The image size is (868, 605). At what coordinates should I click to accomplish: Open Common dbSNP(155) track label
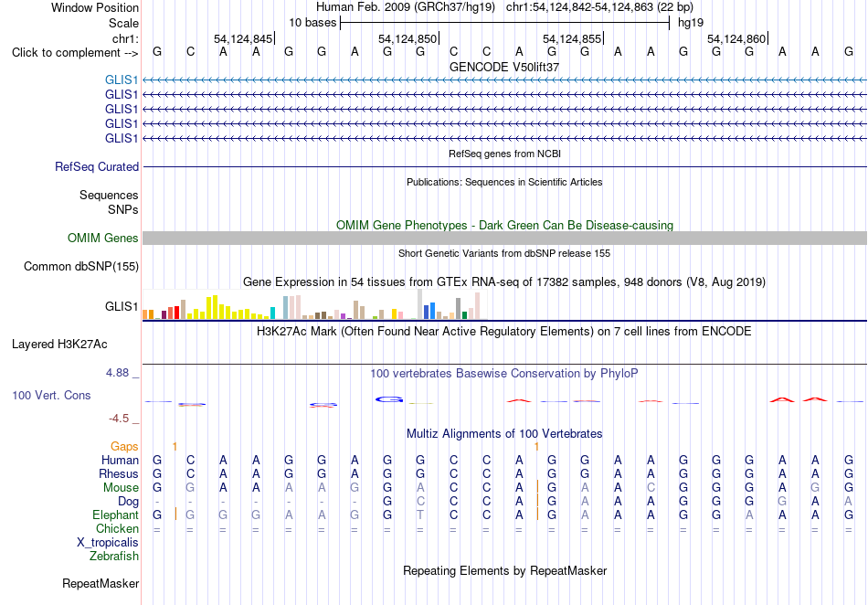[x=80, y=266]
